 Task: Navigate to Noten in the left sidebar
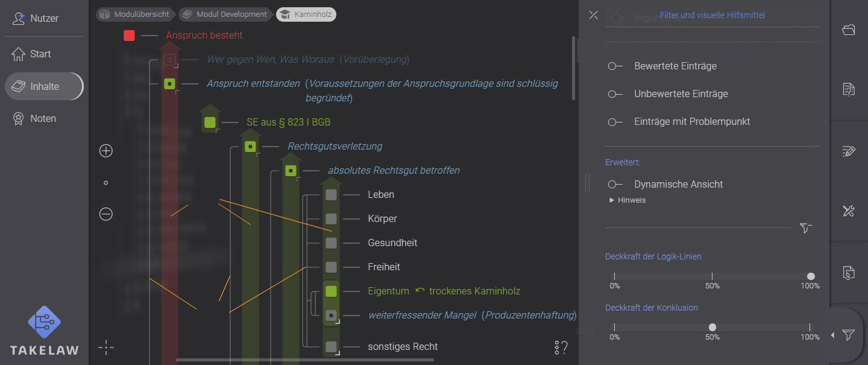(42, 118)
